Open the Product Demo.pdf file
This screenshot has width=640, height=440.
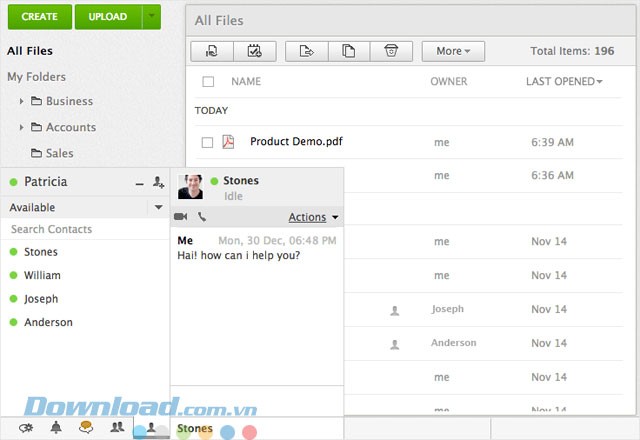point(296,142)
